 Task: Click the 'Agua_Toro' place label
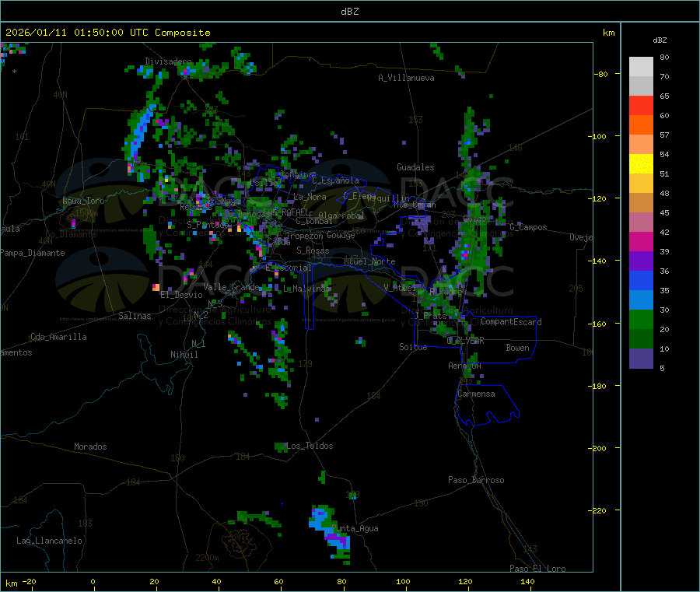(x=83, y=201)
